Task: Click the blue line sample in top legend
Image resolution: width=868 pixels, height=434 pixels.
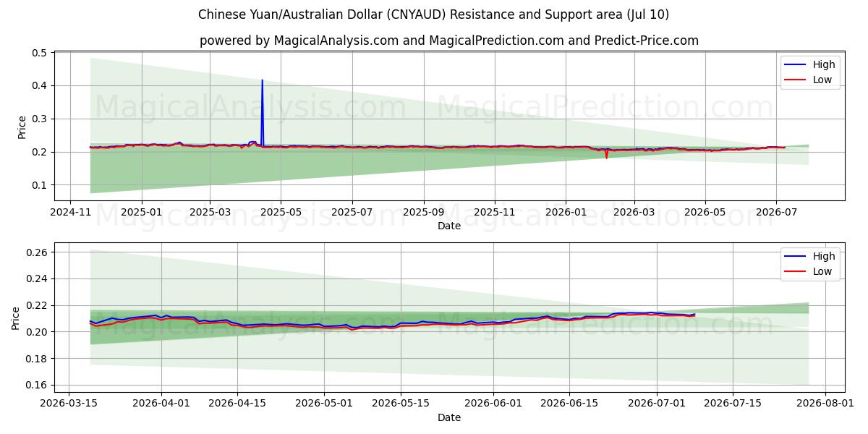Action: [x=796, y=64]
